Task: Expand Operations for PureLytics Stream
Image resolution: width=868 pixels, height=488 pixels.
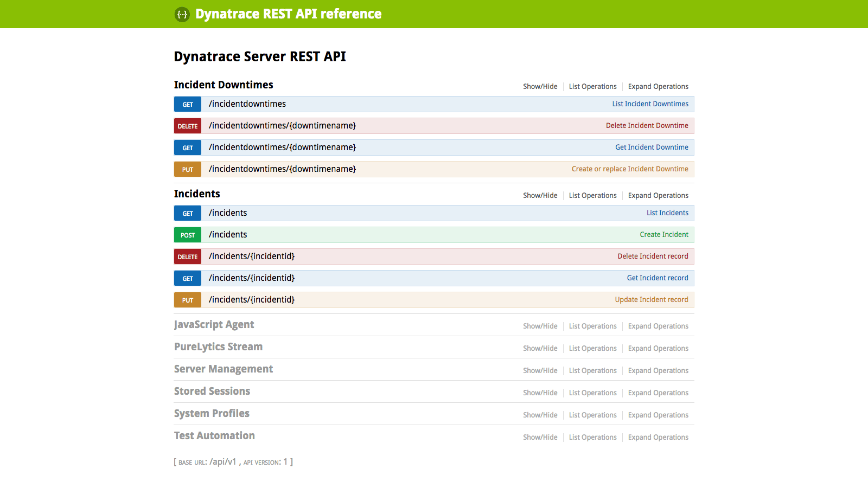Action: tap(658, 349)
